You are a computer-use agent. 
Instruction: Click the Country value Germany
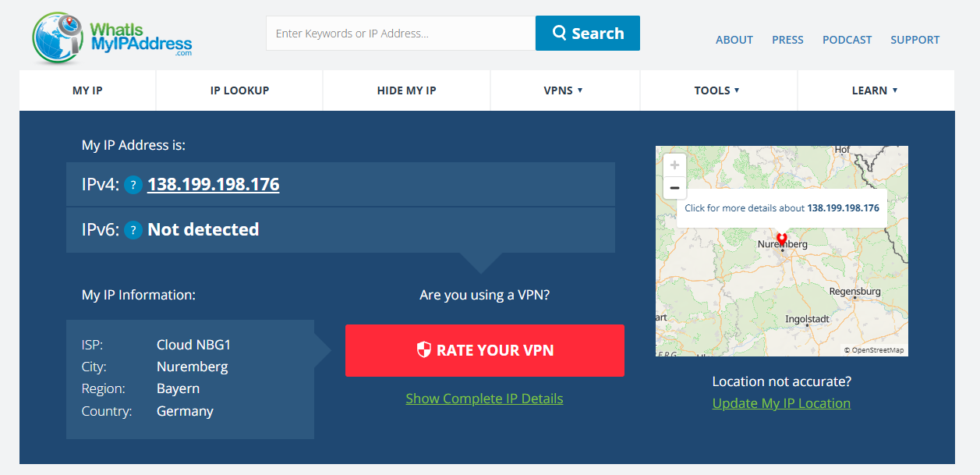185,411
